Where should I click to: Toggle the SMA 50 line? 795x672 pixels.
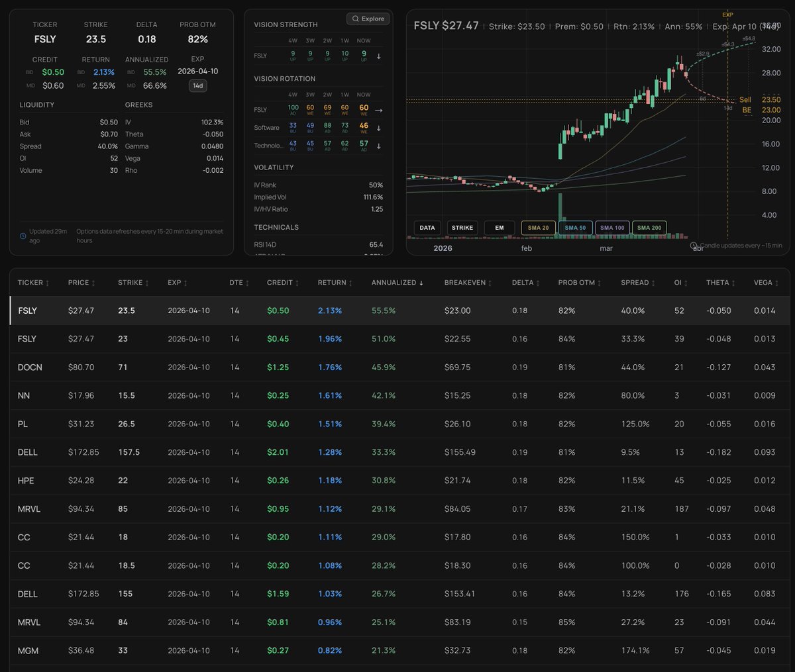click(575, 228)
